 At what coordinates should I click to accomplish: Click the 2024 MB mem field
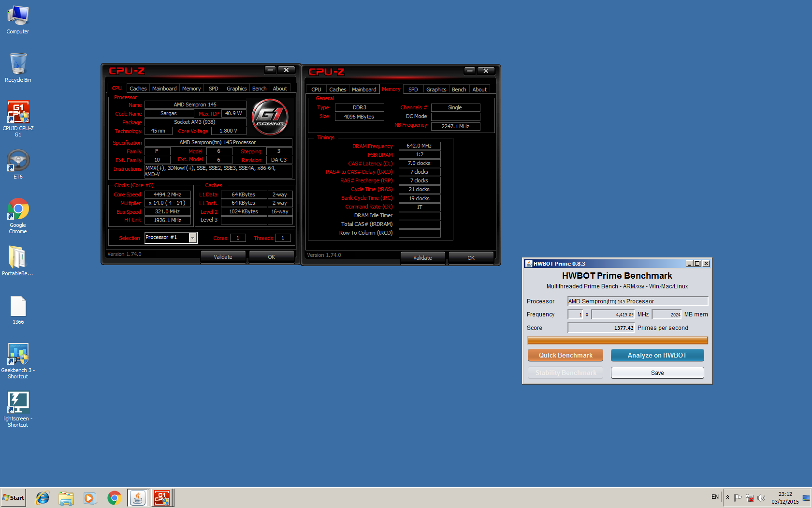pos(667,314)
